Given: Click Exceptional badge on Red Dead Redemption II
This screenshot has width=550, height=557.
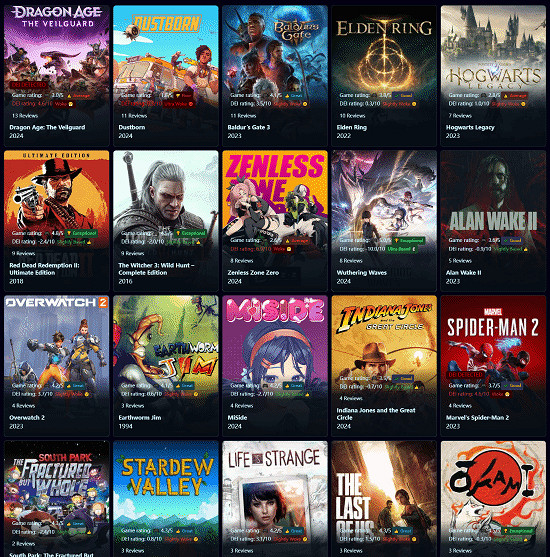Looking at the screenshot, I should 82,233.
